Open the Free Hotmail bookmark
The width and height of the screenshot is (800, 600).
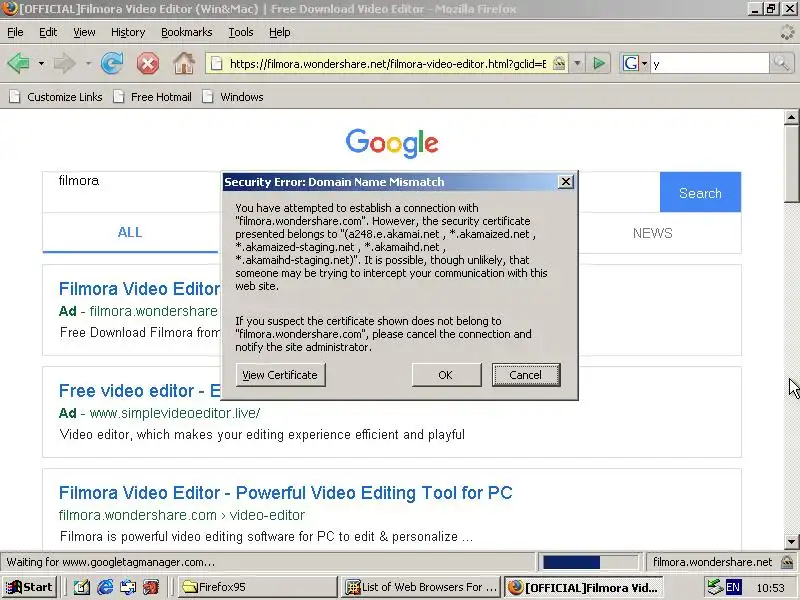click(x=153, y=97)
